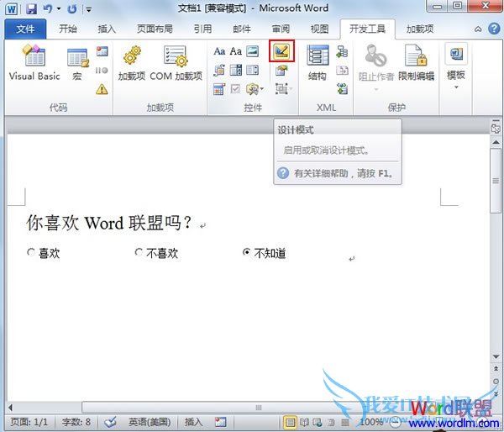
Task: Open Word Help question mark icon
Action: click(494, 29)
